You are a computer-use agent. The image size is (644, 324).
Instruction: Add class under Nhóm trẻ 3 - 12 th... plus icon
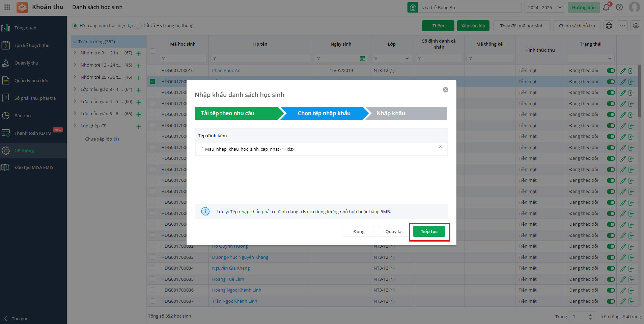point(139,53)
